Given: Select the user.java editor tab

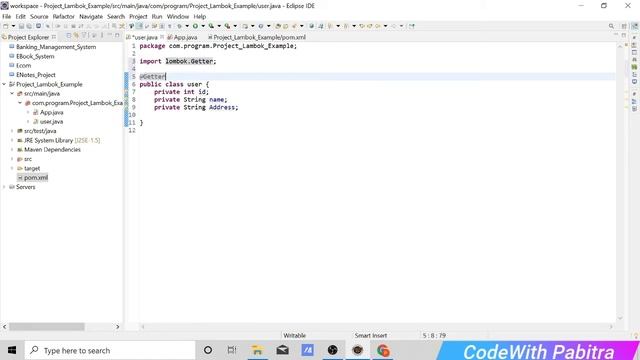Looking at the screenshot, I should click(x=143, y=37).
